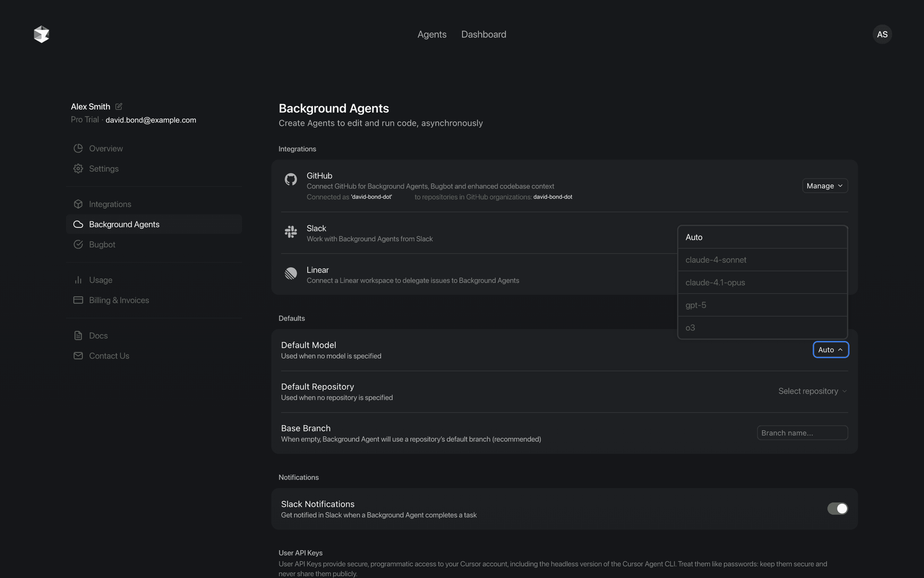Screen dimensions: 924x578
Task: Open the Overview sidebar page
Action: point(154,148)
